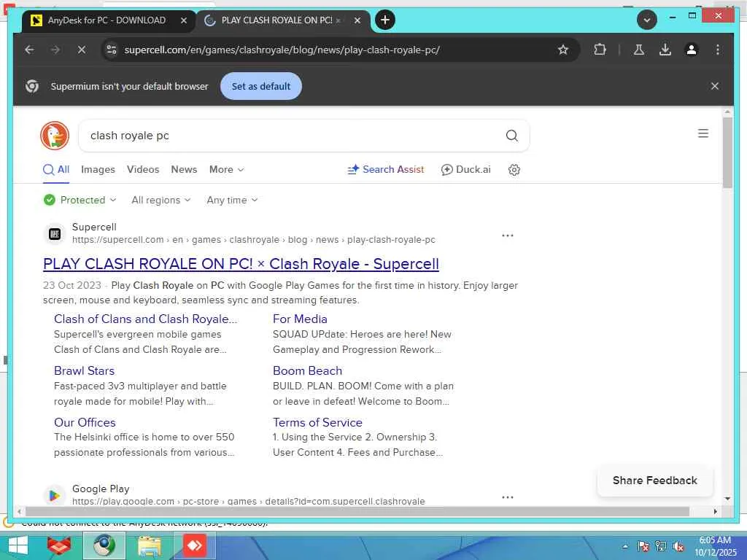This screenshot has height=560, width=747.
Task: Dismiss the default browser infobar
Action: point(715,86)
